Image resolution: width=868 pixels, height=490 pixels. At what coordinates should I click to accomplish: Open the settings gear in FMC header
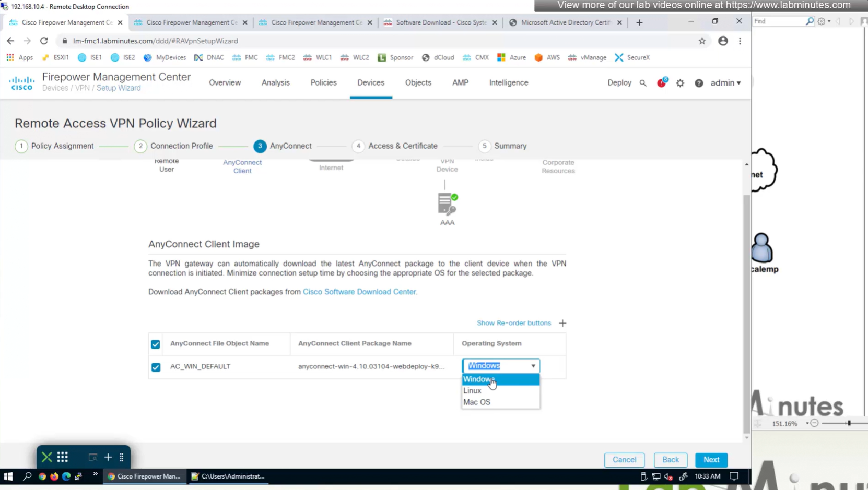point(680,83)
